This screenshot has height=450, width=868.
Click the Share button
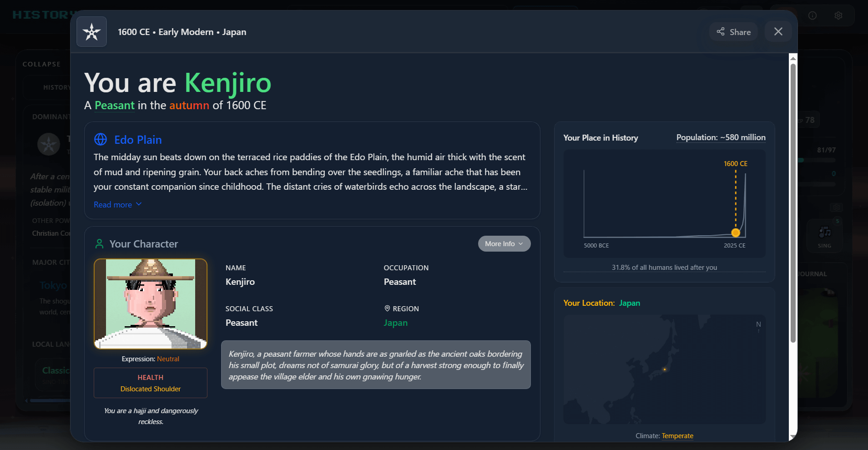coord(733,32)
